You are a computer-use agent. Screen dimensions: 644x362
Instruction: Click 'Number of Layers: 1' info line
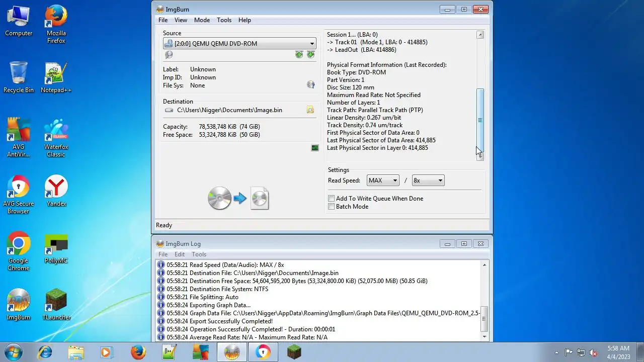[x=353, y=103]
